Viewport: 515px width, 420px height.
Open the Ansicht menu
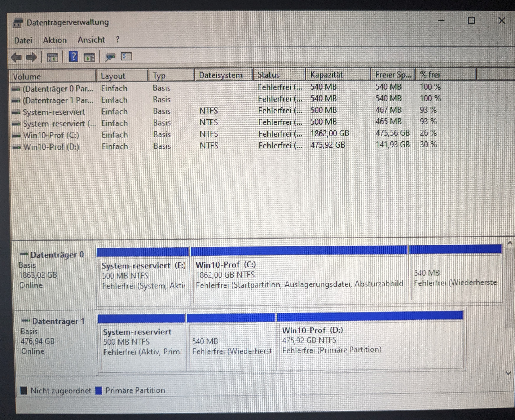click(91, 40)
